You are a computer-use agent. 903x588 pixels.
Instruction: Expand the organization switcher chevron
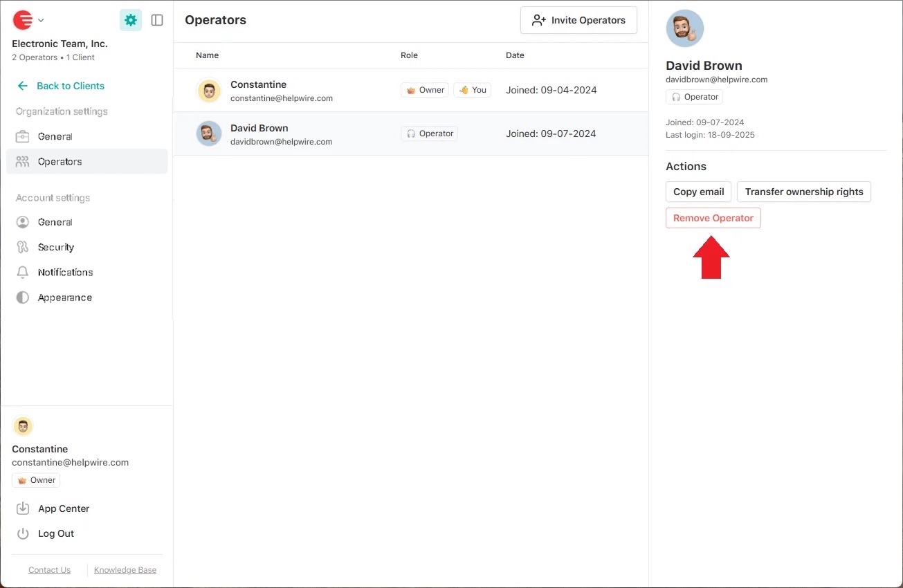pyautogui.click(x=41, y=20)
